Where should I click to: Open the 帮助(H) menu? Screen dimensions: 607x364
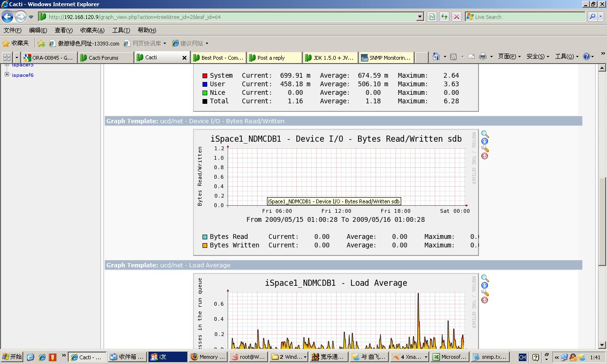(x=147, y=30)
